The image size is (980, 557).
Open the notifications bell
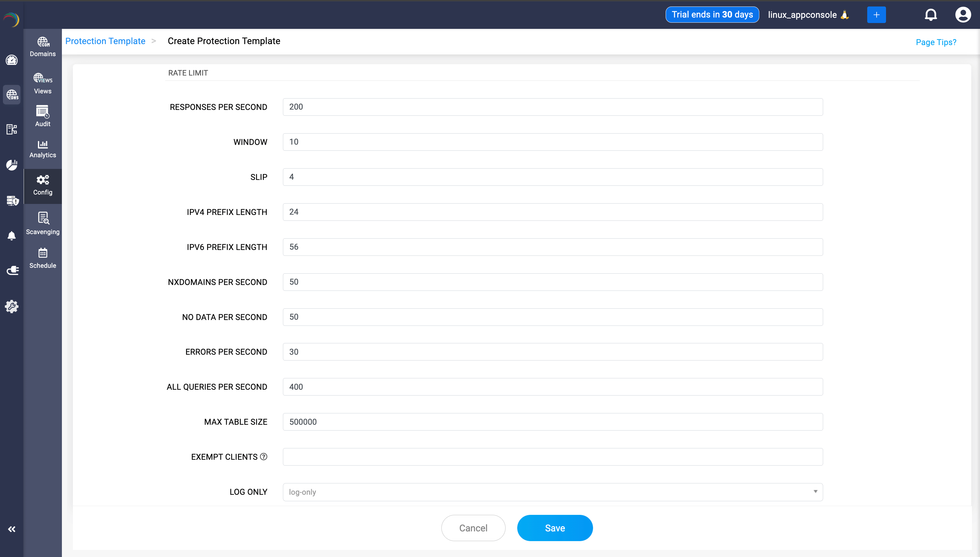point(931,15)
